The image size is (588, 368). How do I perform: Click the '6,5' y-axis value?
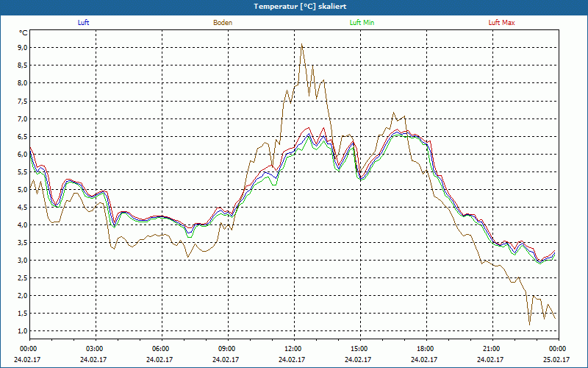point(23,136)
